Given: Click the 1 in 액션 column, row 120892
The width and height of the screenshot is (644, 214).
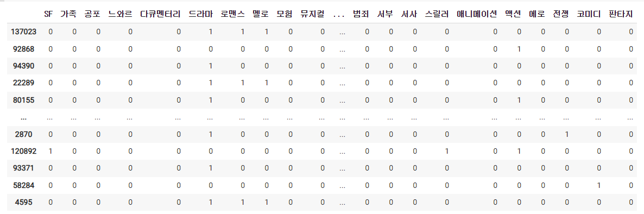Looking at the screenshot, I should (519, 151).
